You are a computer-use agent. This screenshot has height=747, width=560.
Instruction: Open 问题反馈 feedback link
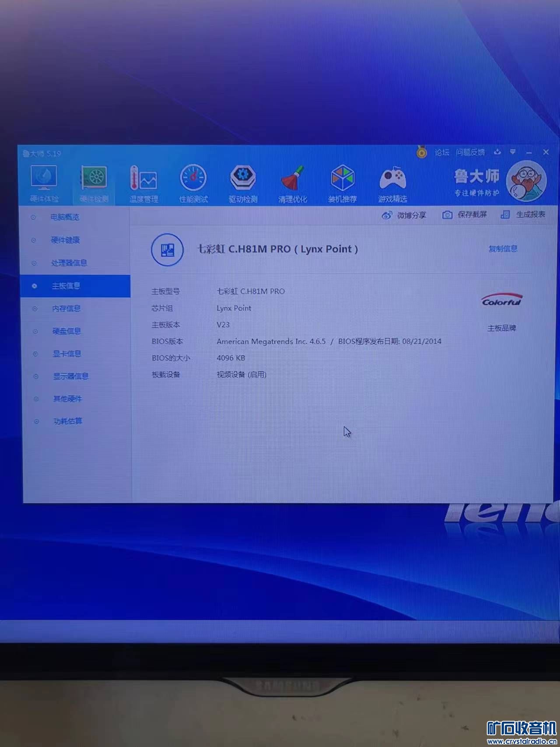[470, 152]
